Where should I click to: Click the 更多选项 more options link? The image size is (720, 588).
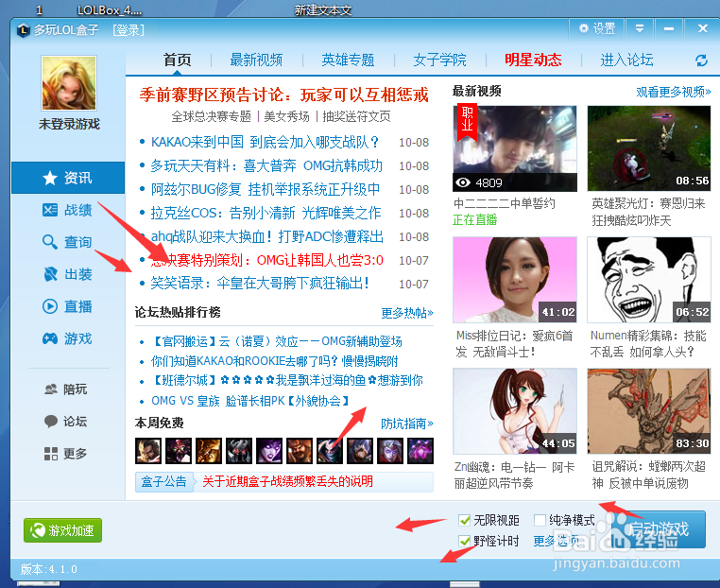[x=557, y=541]
